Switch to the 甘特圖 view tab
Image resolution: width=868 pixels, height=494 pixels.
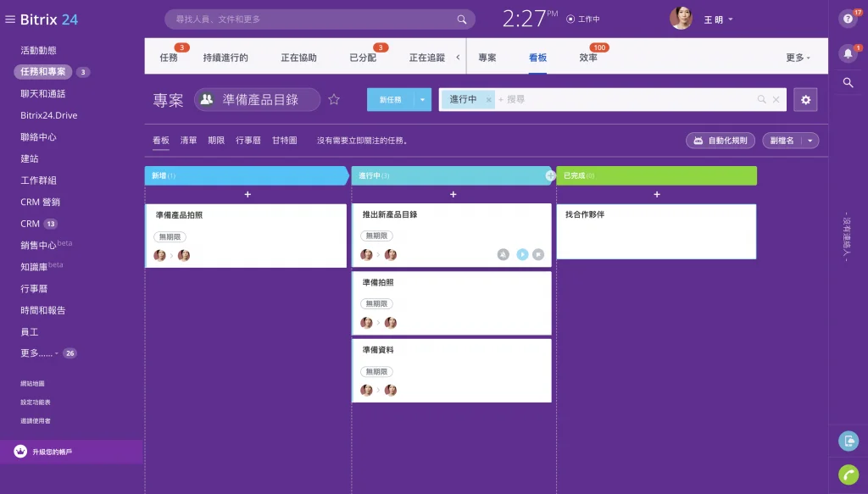[284, 141]
